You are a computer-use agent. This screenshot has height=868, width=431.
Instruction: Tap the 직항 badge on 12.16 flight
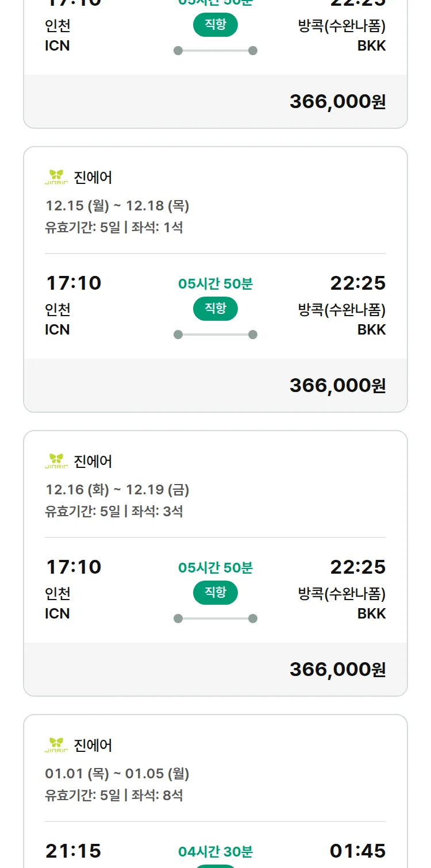[x=215, y=593]
